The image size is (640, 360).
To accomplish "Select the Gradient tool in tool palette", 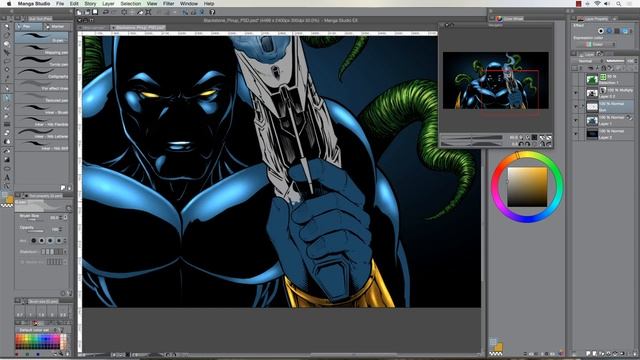I will pos(7,160).
